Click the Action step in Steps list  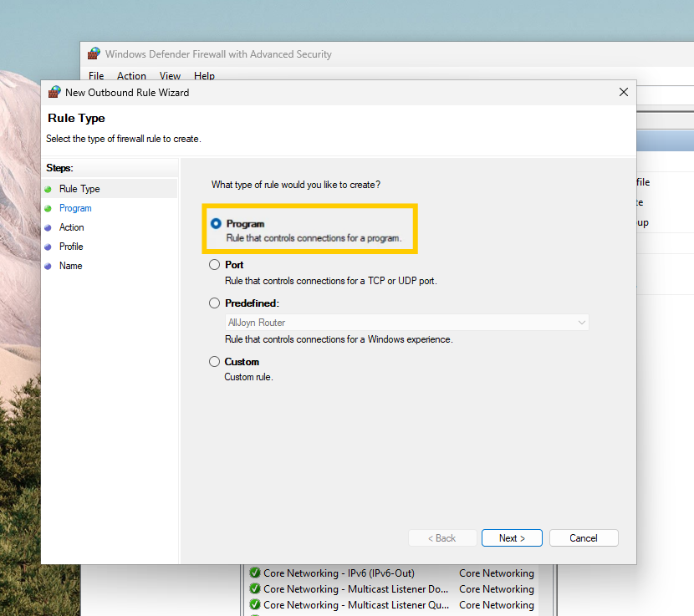click(71, 227)
